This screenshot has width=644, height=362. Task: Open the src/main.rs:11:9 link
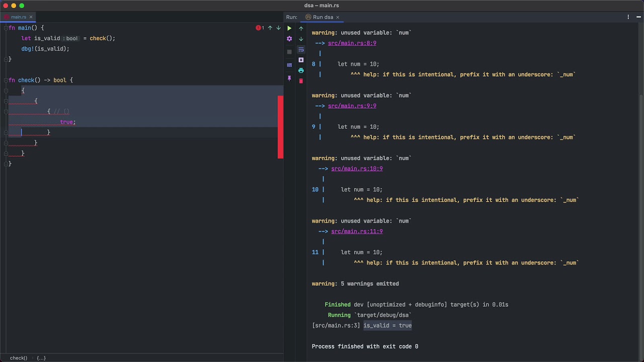click(x=357, y=232)
